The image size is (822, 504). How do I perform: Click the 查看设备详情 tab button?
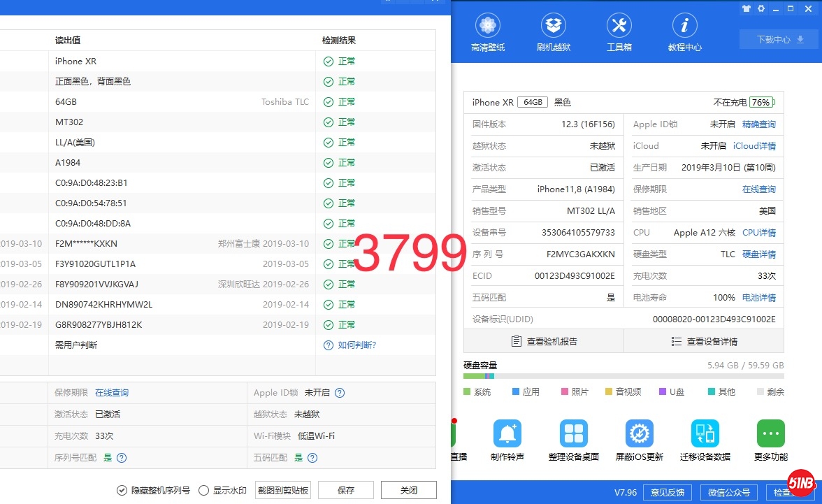pos(704,342)
